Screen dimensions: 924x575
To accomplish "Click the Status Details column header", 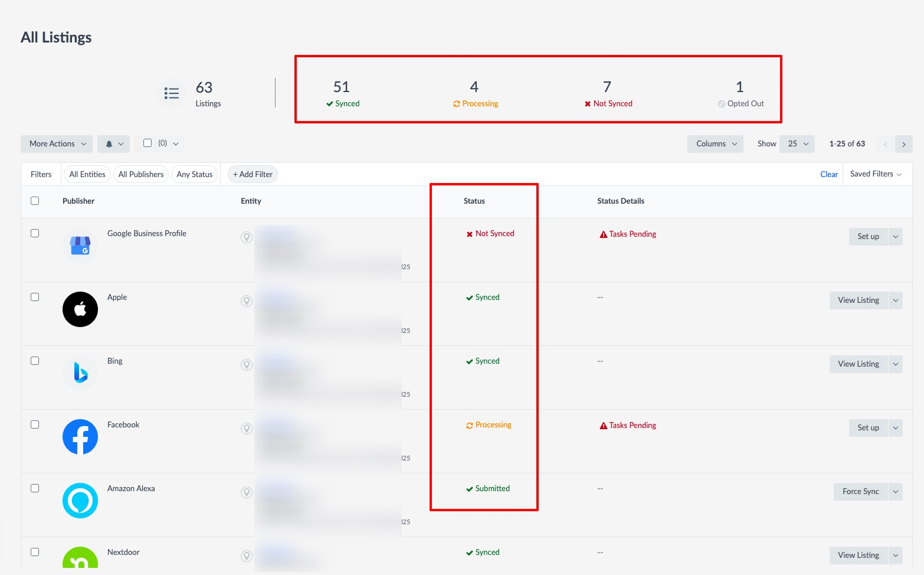I will pyautogui.click(x=621, y=201).
